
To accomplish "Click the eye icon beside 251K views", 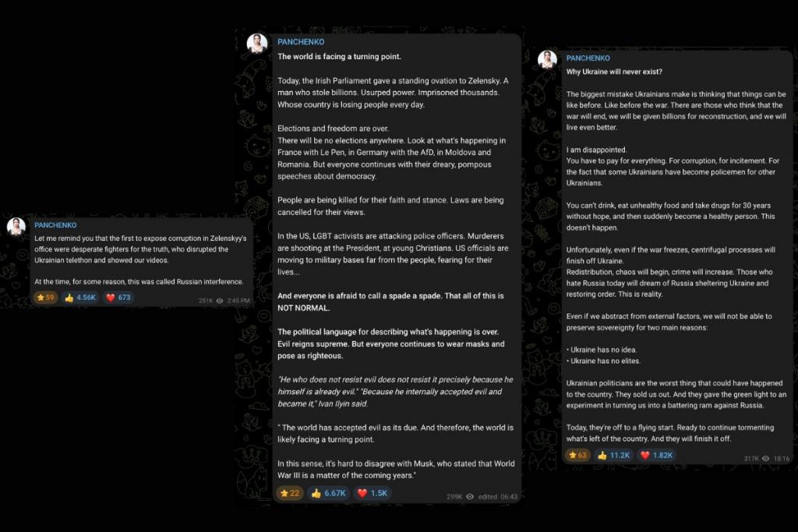I will tap(221, 300).
